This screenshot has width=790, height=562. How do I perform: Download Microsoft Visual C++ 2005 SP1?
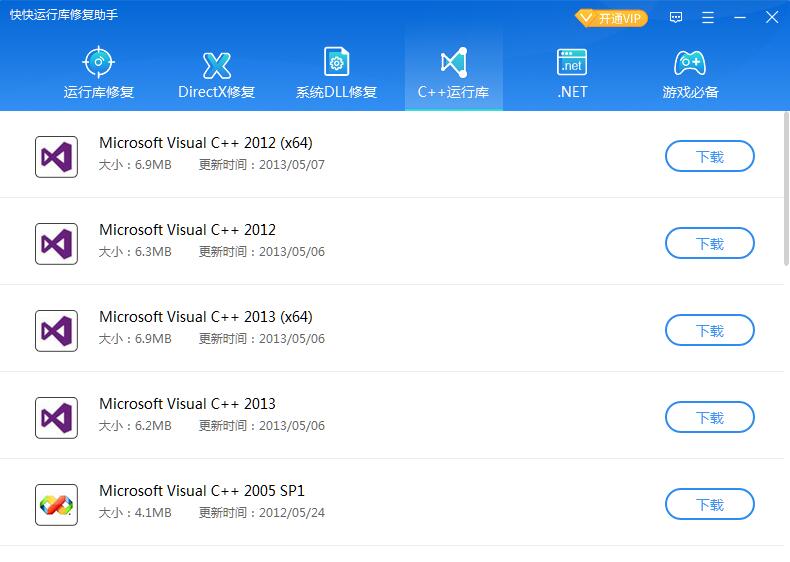[710, 505]
